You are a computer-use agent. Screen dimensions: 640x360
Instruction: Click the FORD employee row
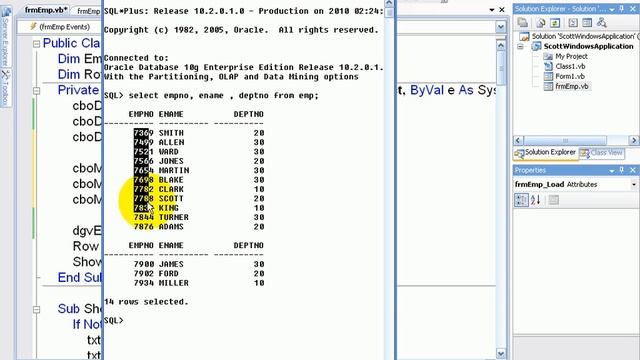tap(199, 273)
